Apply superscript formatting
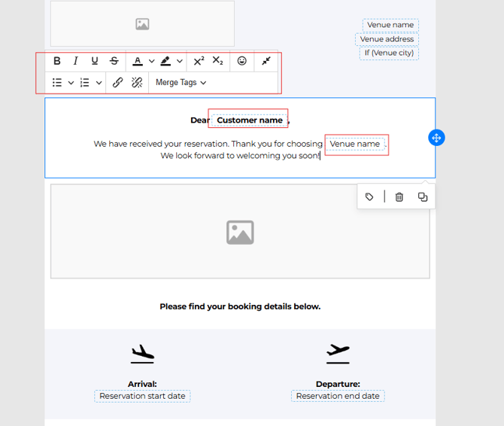Viewport: 504px width, 426px height. [199, 61]
